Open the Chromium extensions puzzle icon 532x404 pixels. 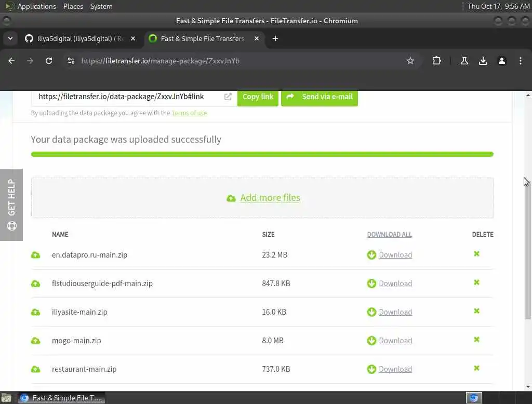(436, 61)
